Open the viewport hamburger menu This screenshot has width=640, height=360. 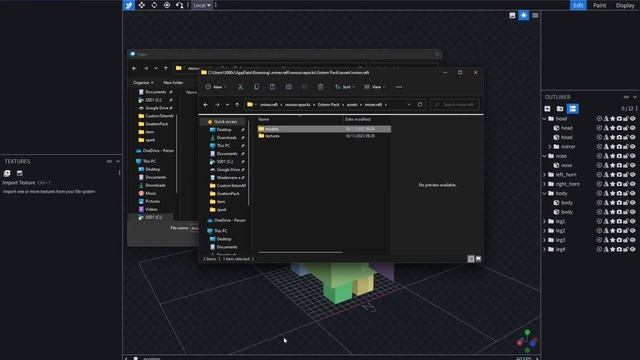[535, 16]
